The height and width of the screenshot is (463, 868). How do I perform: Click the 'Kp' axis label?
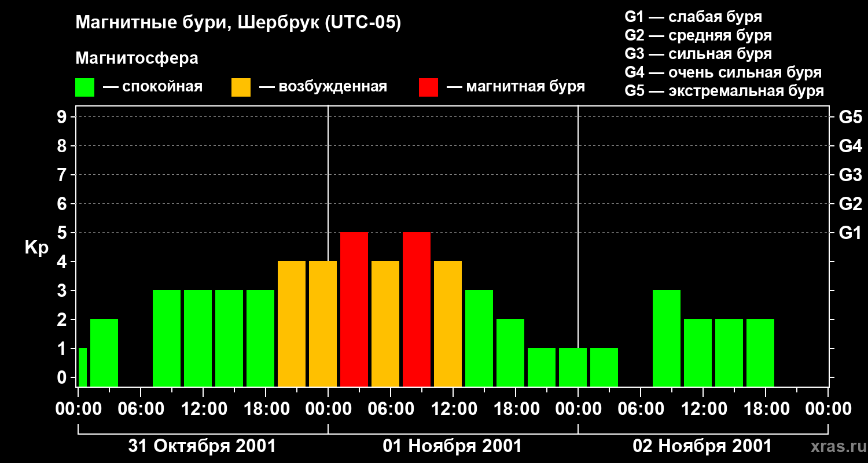(36, 248)
